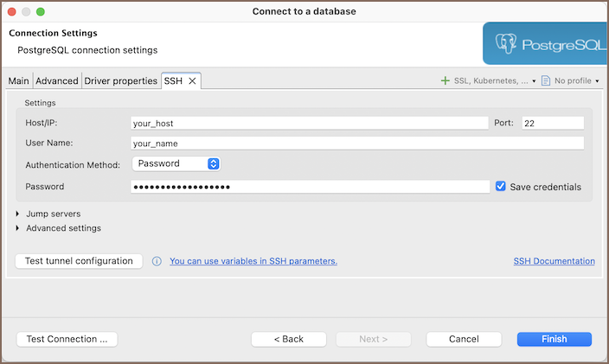Click the green macOS zoom window button
This screenshot has width=609, height=364.
click(x=41, y=11)
